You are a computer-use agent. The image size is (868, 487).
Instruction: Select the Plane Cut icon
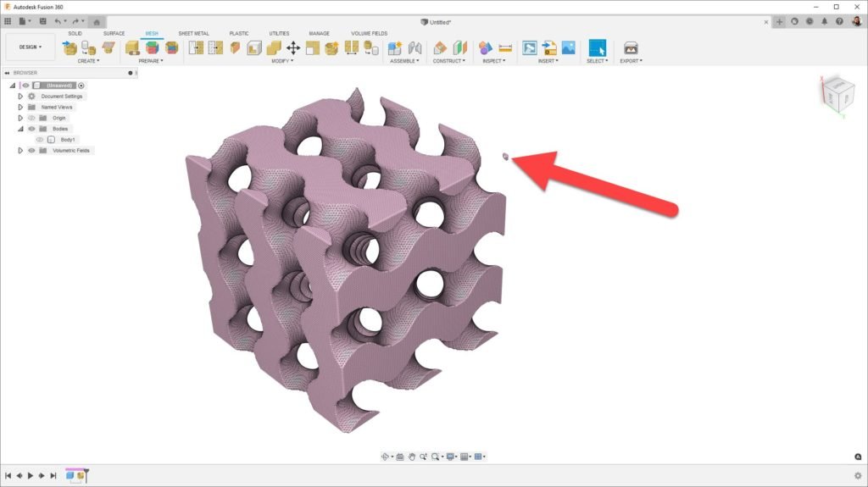pos(236,47)
